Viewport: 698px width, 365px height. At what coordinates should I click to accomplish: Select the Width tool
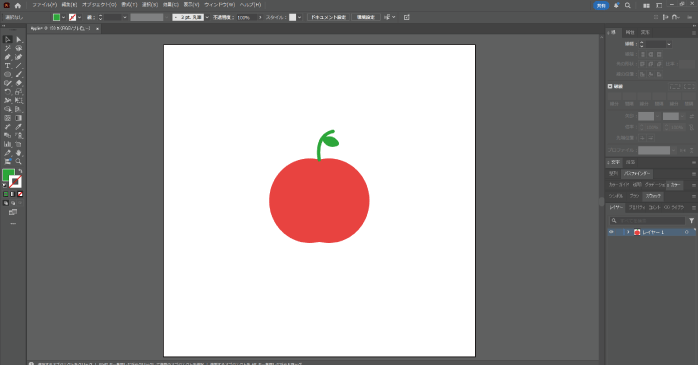(8, 101)
